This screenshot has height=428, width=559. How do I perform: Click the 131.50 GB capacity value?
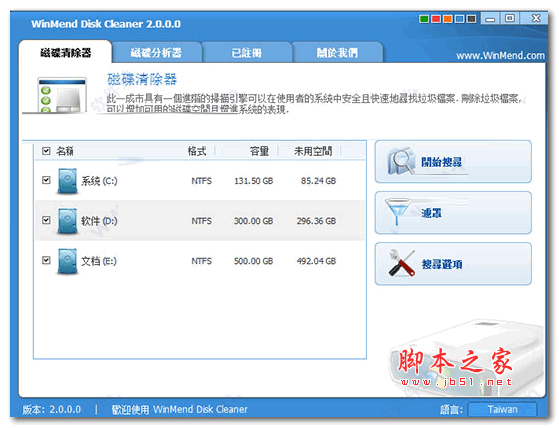(253, 181)
